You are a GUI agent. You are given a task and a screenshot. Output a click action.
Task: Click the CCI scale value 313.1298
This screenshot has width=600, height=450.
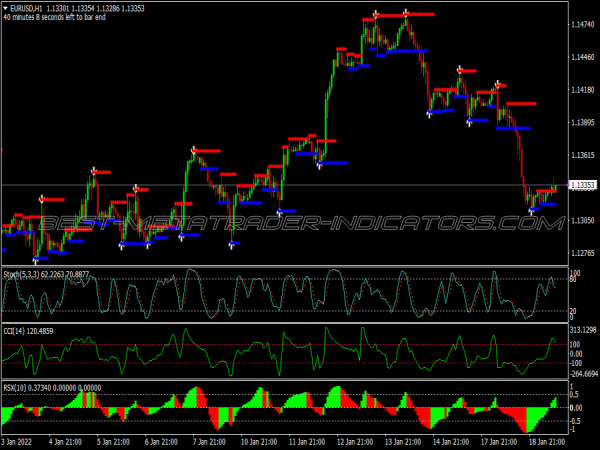coord(584,330)
